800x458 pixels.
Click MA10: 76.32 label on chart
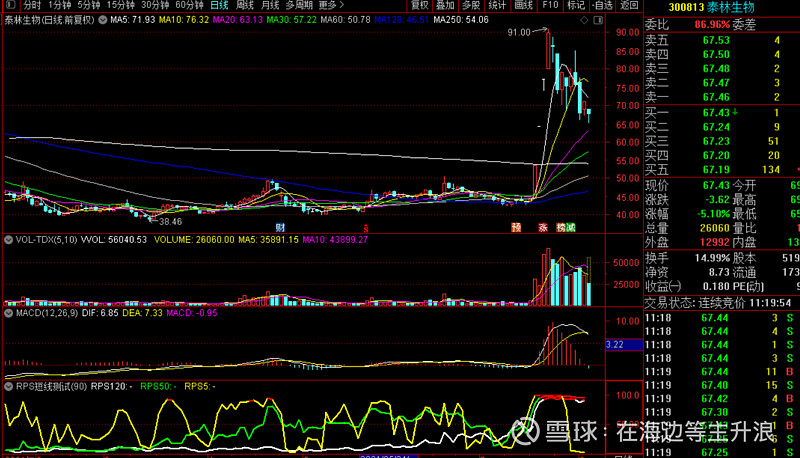184,20
